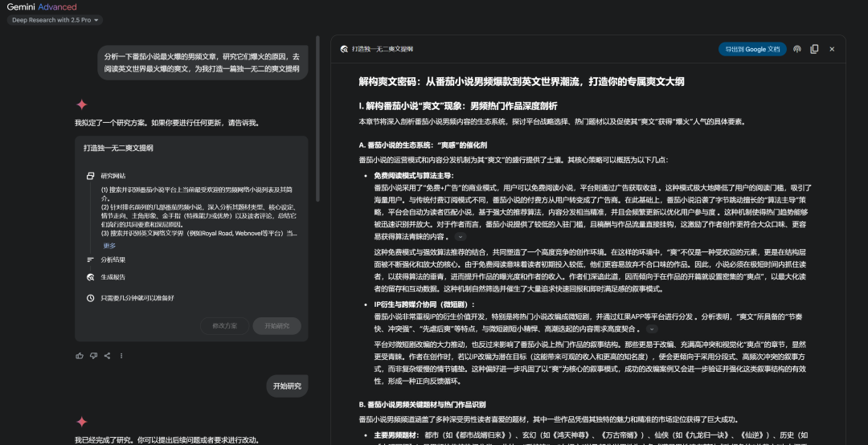Click heading I. 解构番茄小说"爽文"现象

click(458, 106)
